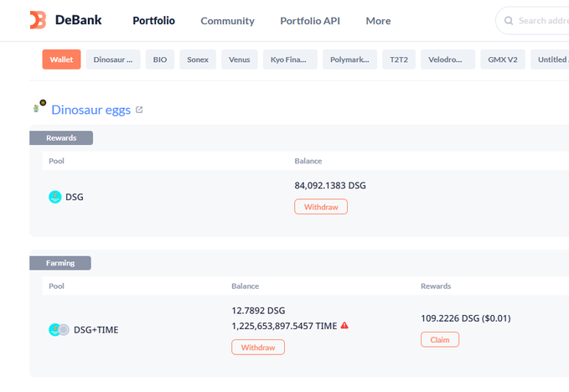The height and width of the screenshot is (392, 569).
Task: Open the Portfolio nav item
Action: (154, 21)
